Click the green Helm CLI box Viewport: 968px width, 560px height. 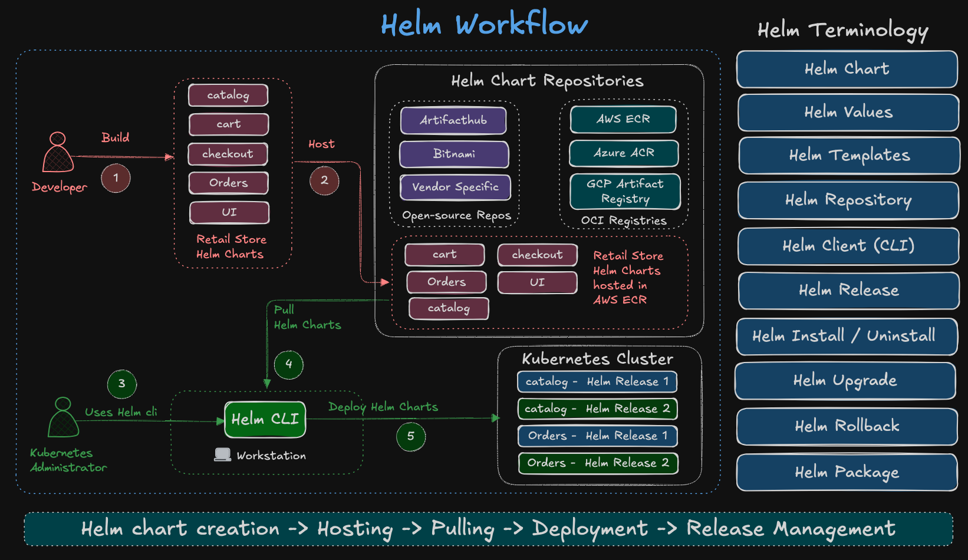click(265, 419)
